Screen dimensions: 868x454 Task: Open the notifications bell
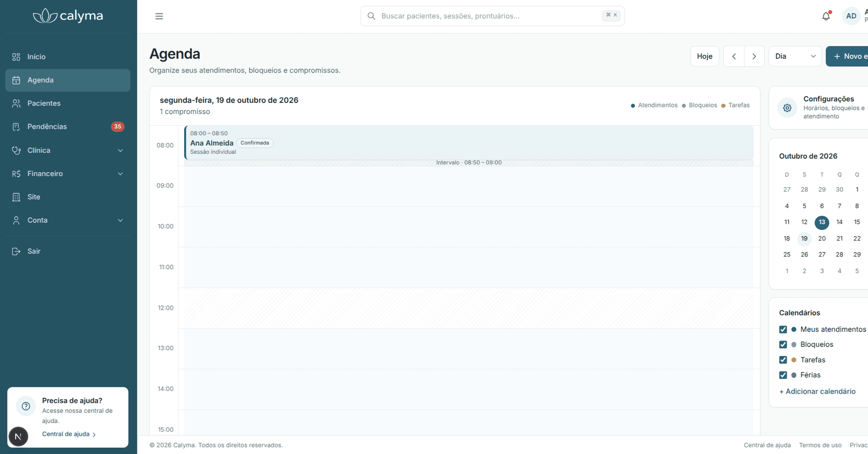826,16
